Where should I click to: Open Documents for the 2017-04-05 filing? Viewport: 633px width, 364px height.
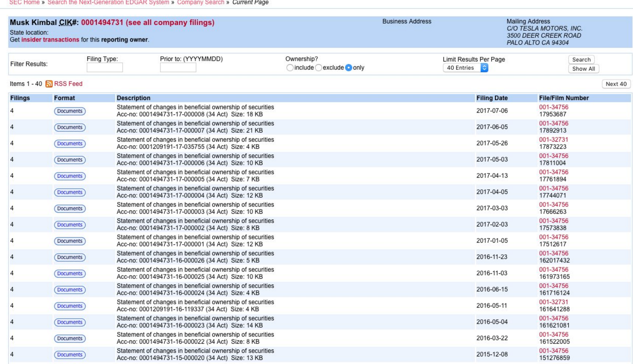coord(70,192)
